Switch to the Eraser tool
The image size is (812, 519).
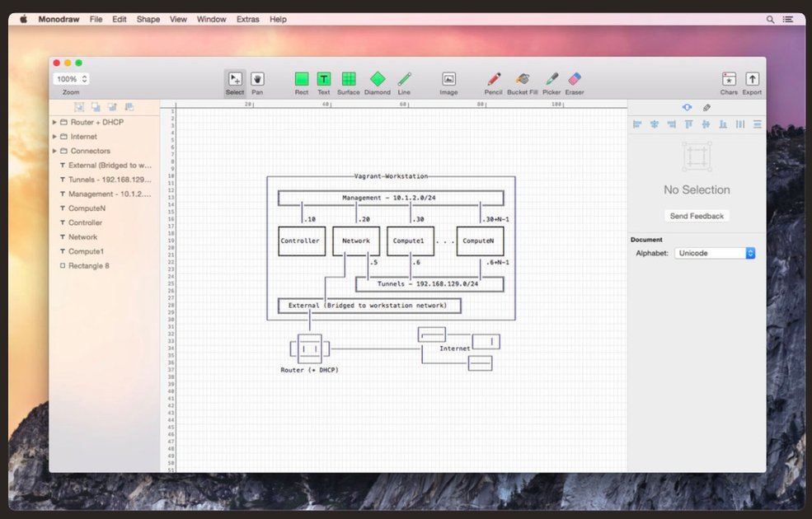click(x=574, y=80)
